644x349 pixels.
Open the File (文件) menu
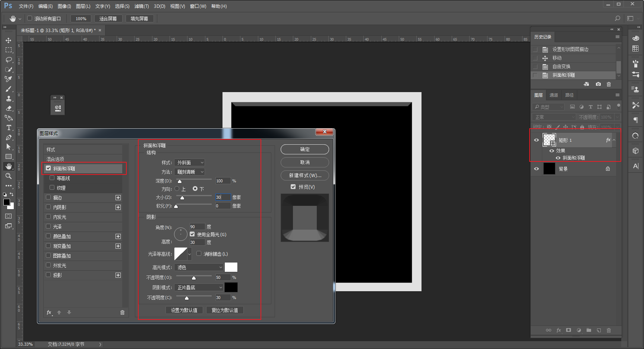[x=26, y=6]
